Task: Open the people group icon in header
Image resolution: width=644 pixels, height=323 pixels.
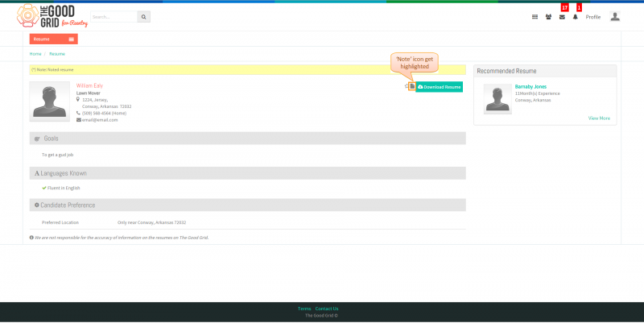Action: (548, 17)
